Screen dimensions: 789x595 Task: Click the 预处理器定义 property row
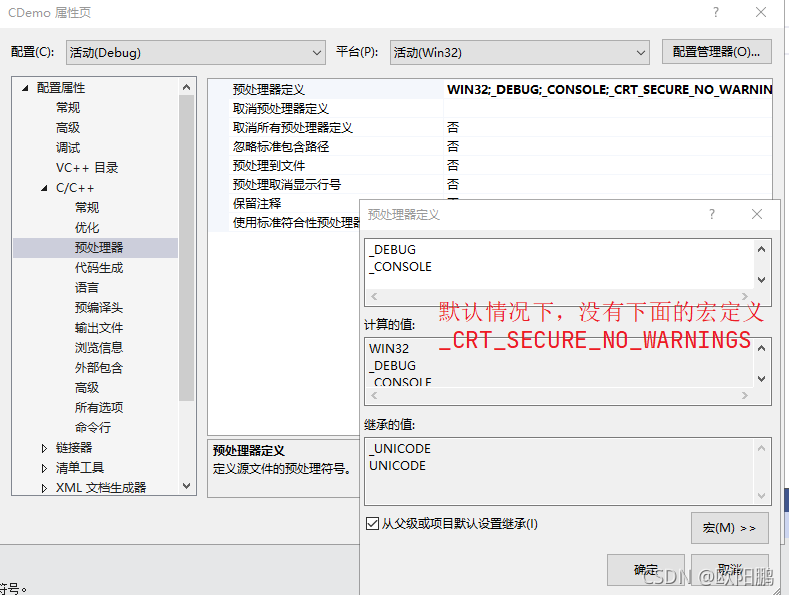pos(491,90)
